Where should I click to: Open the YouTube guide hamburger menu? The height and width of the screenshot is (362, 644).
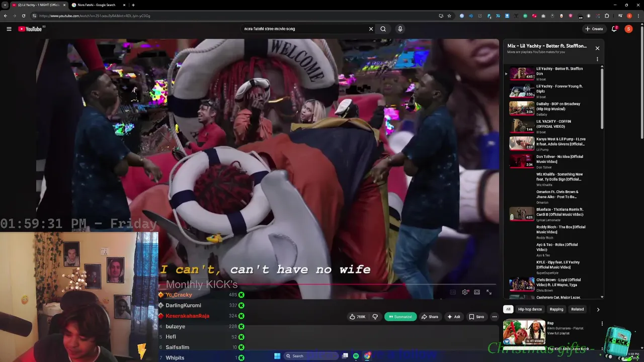(9, 29)
